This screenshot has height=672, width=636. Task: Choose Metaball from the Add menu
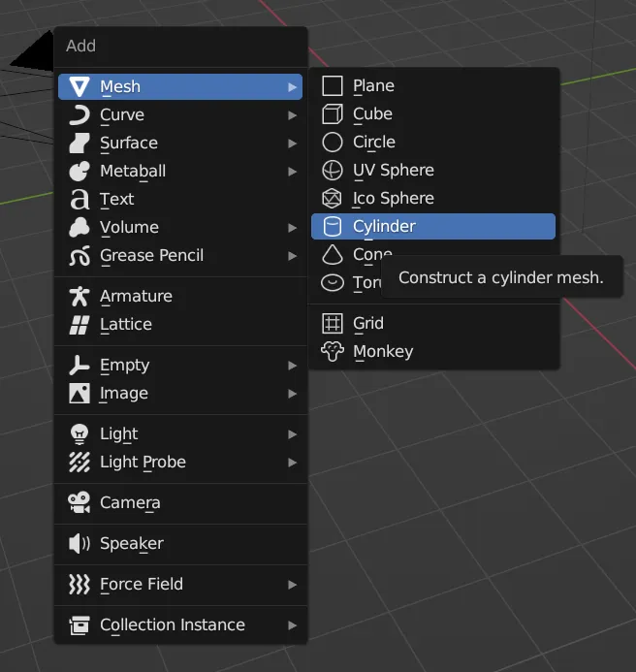180,171
